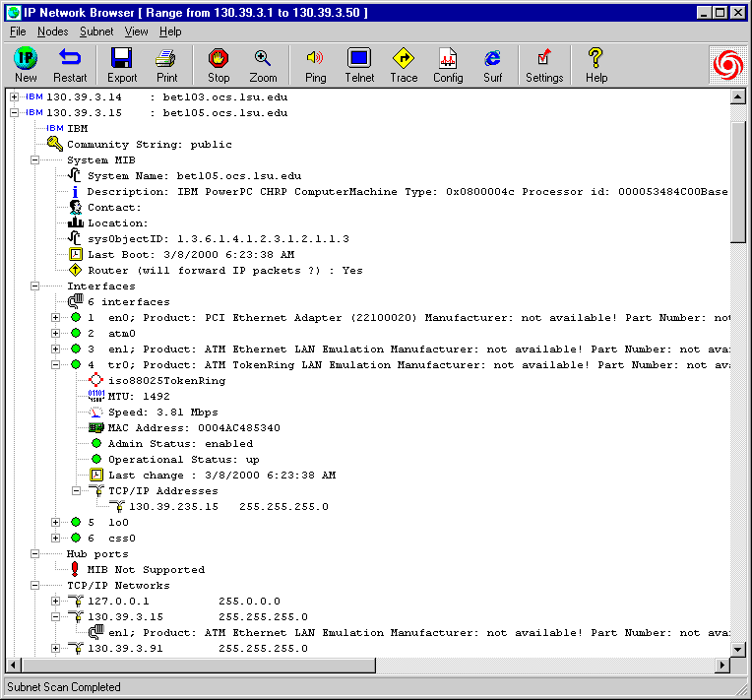Open the View menu
Screen dimensions: 752x700
point(136,32)
